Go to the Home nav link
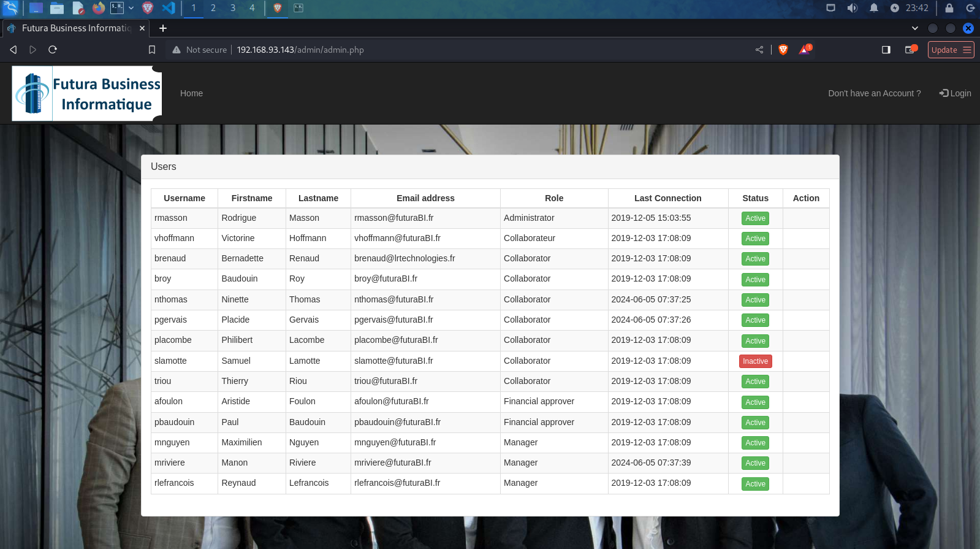This screenshot has width=980, height=549. [x=191, y=93]
